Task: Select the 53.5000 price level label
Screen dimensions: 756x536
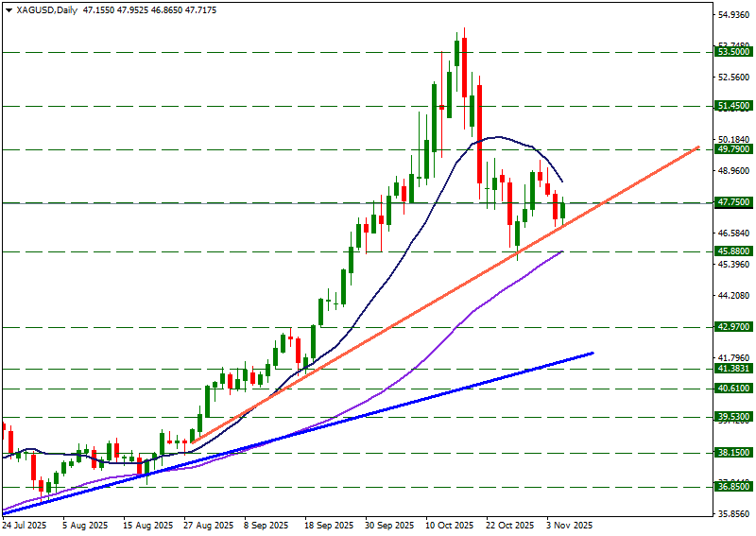Action: point(733,52)
